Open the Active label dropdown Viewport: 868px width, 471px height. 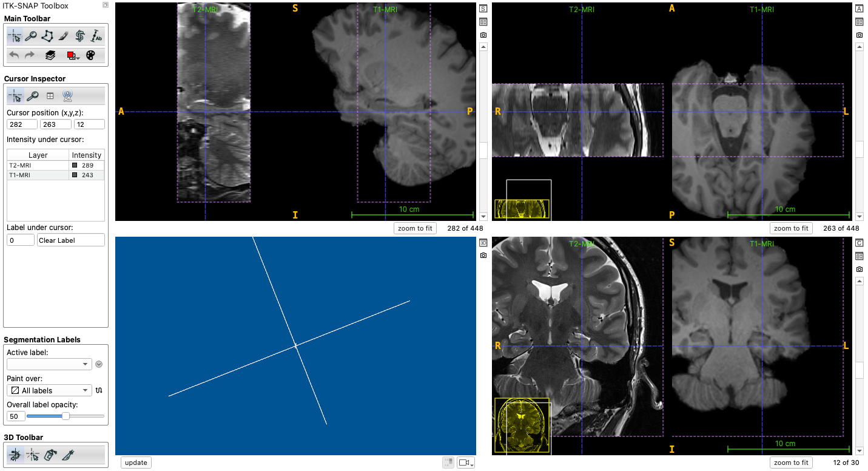[x=49, y=364]
